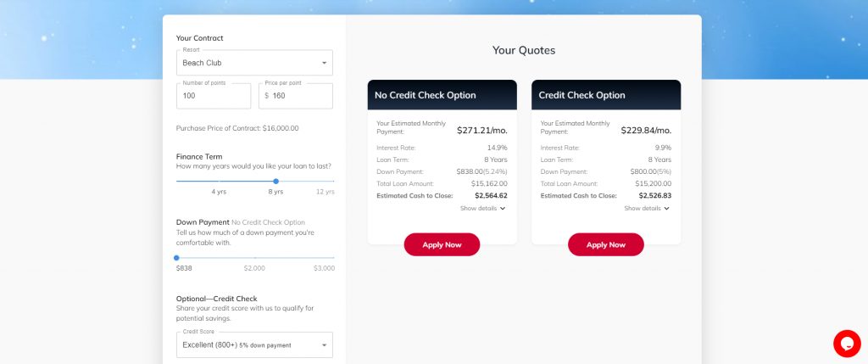Open the Credit Score dropdown

click(x=253, y=344)
